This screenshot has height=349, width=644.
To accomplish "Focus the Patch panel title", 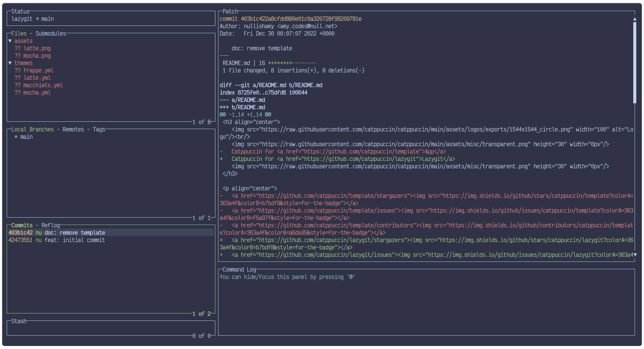I will (230, 11).
